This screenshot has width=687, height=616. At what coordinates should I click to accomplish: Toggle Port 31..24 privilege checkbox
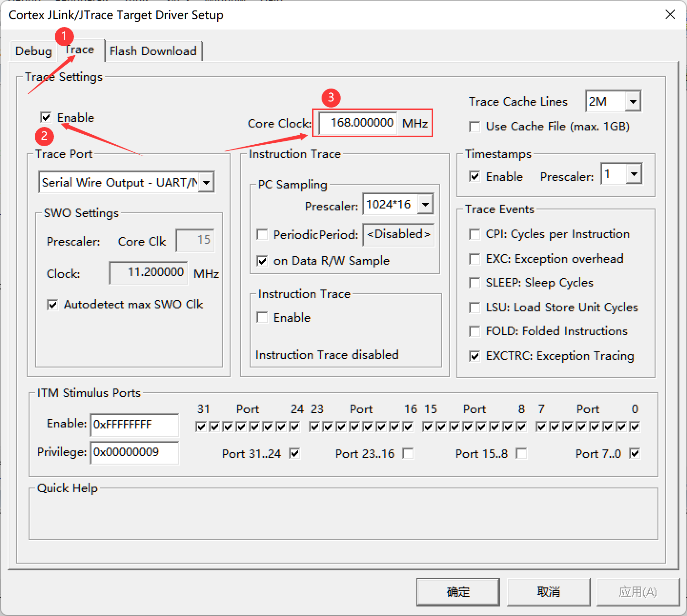(x=295, y=453)
